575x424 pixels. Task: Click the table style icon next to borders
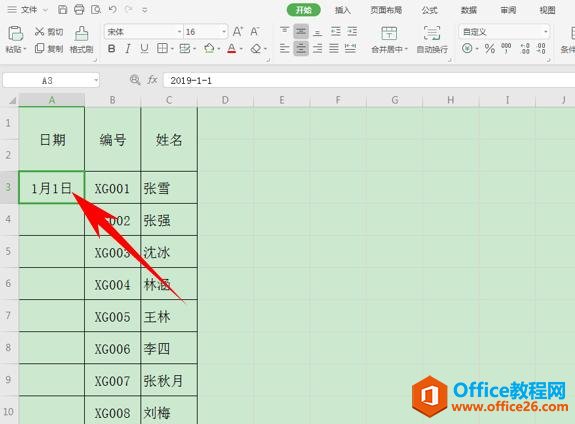(x=185, y=48)
